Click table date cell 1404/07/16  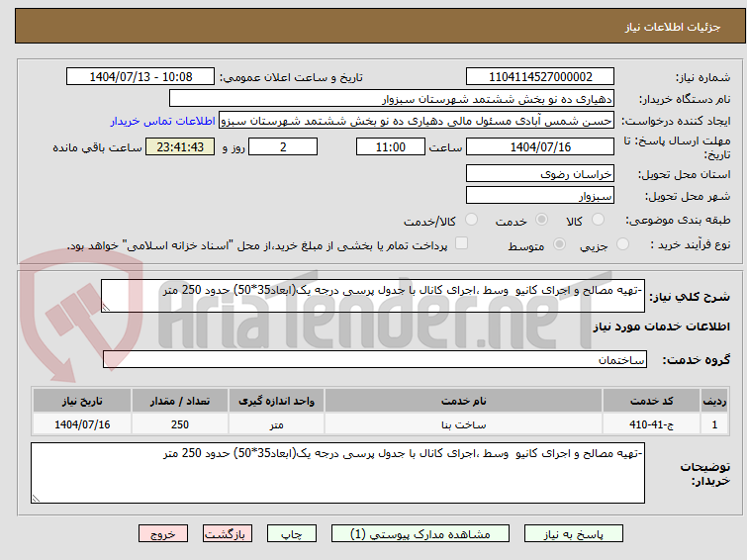pos(82,424)
